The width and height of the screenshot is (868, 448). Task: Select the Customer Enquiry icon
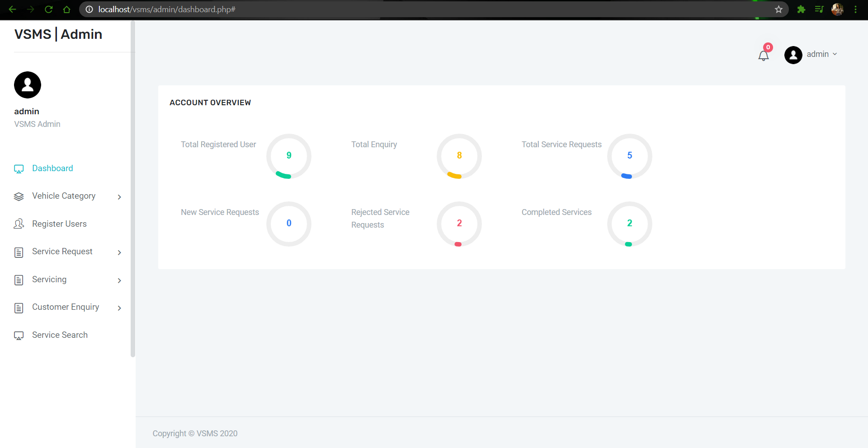coord(19,308)
